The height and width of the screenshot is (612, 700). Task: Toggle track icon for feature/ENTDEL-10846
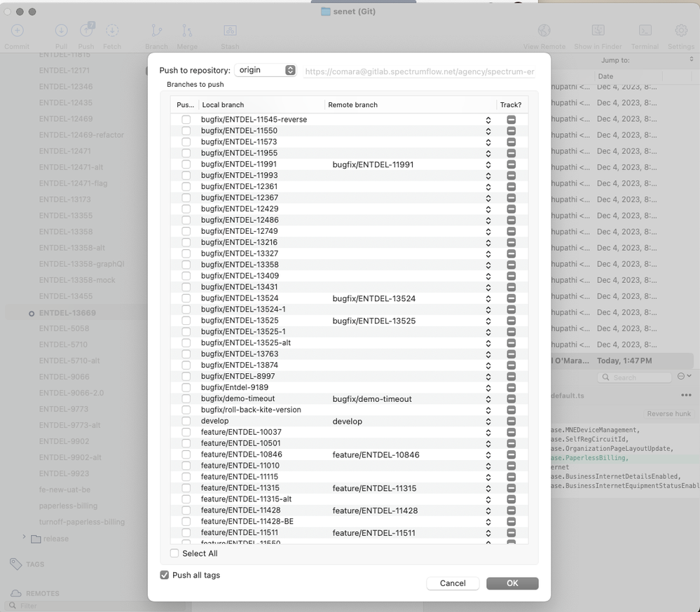tap(511, 454)
